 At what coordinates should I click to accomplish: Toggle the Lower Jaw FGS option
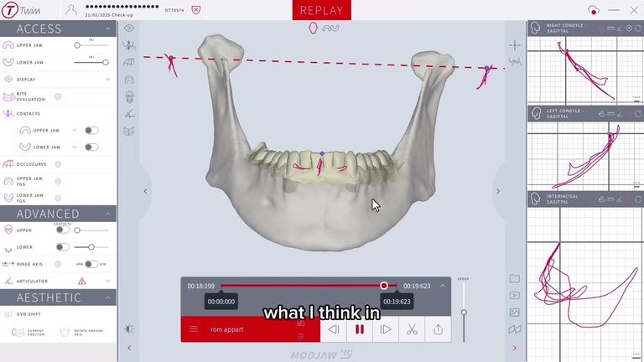coord(58,198)
